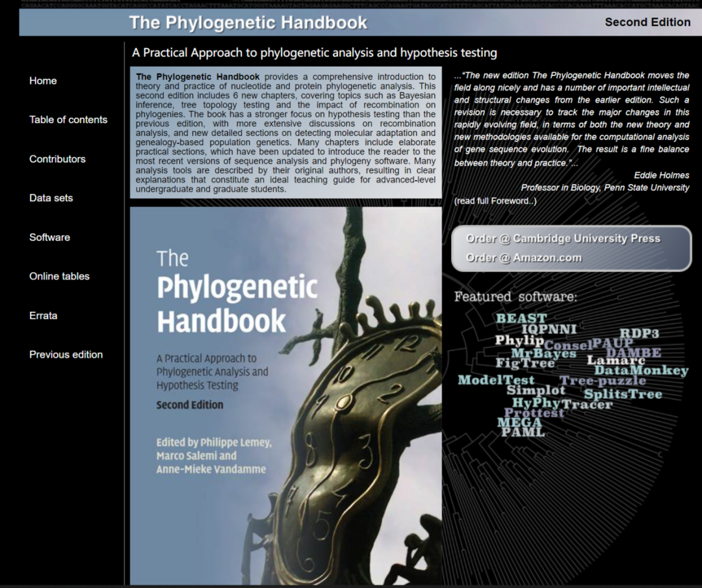
Task: Order at Cambridge University Press
Action: [x=563, y=238]
